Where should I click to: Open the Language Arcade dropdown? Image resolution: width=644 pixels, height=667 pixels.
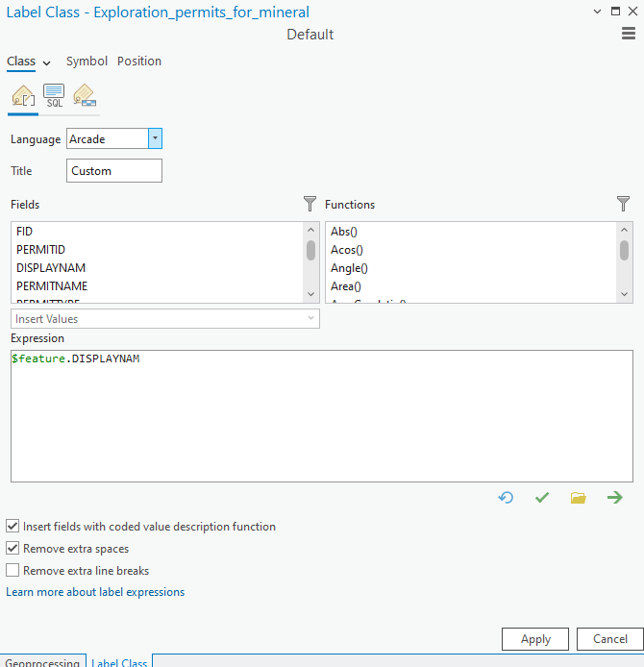tap(156, 138)
